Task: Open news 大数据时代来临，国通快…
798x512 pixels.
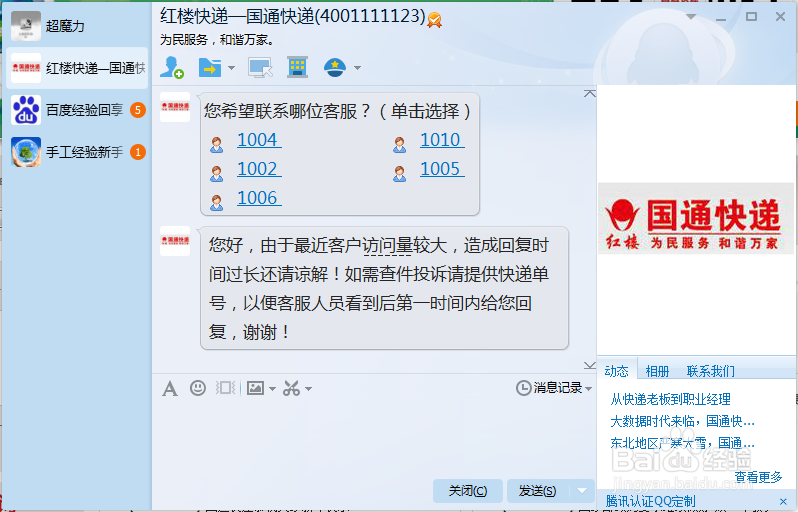Action: pos(682,421)
